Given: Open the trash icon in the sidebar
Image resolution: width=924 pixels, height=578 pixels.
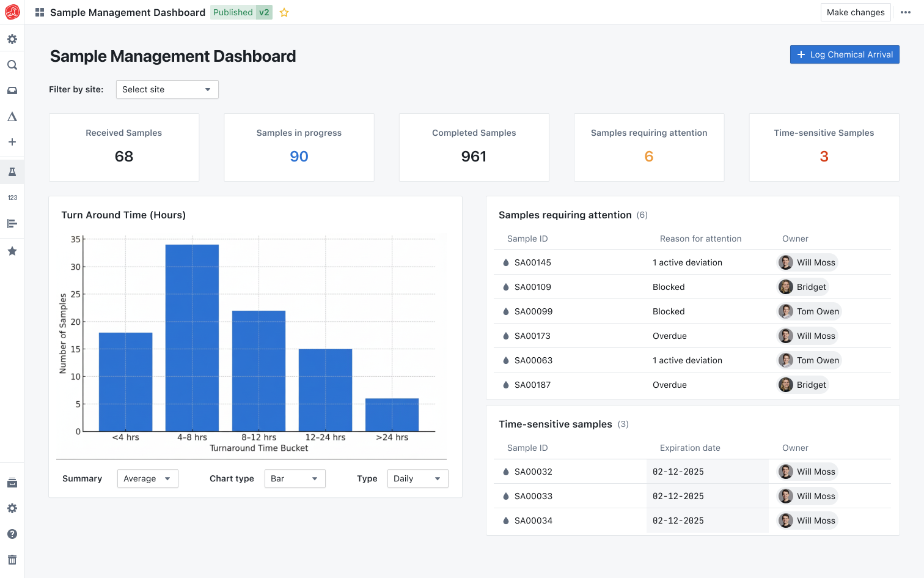Looking at the screenshot, I should (12, 560).
